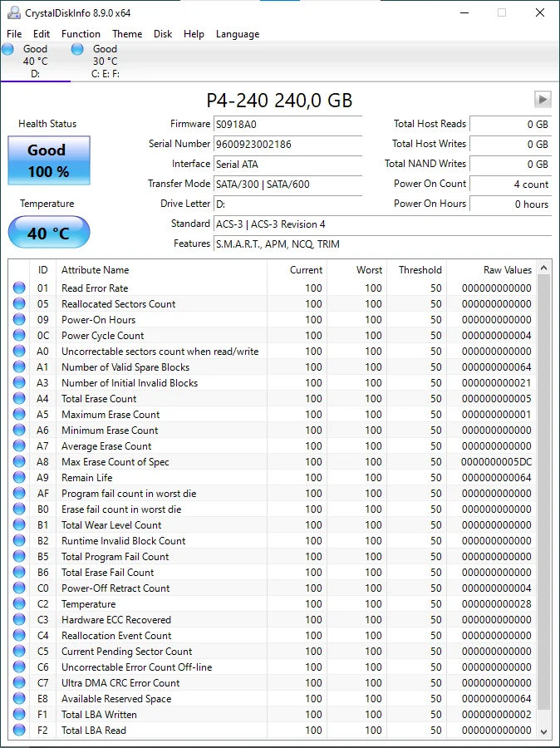Image resolution: width=560 pixels, height=748 pixels.
Task: Click the status icon for Total LBA Written
Action: coord(19,714)
